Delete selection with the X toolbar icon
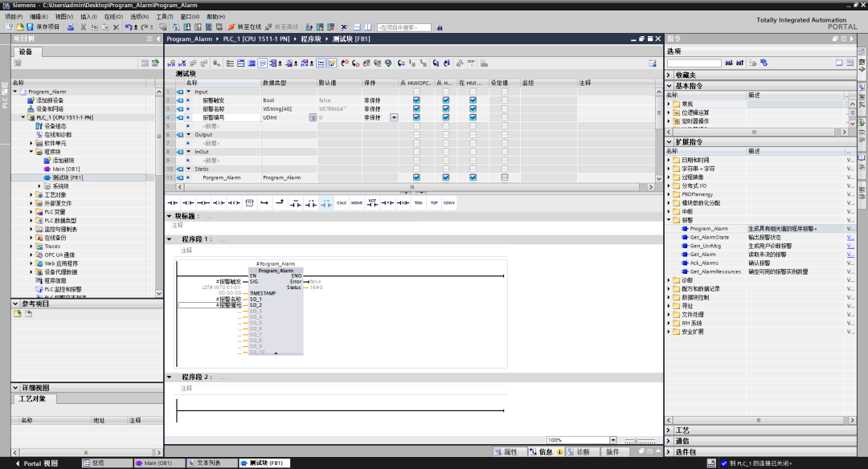 click(x=116, y=27)
